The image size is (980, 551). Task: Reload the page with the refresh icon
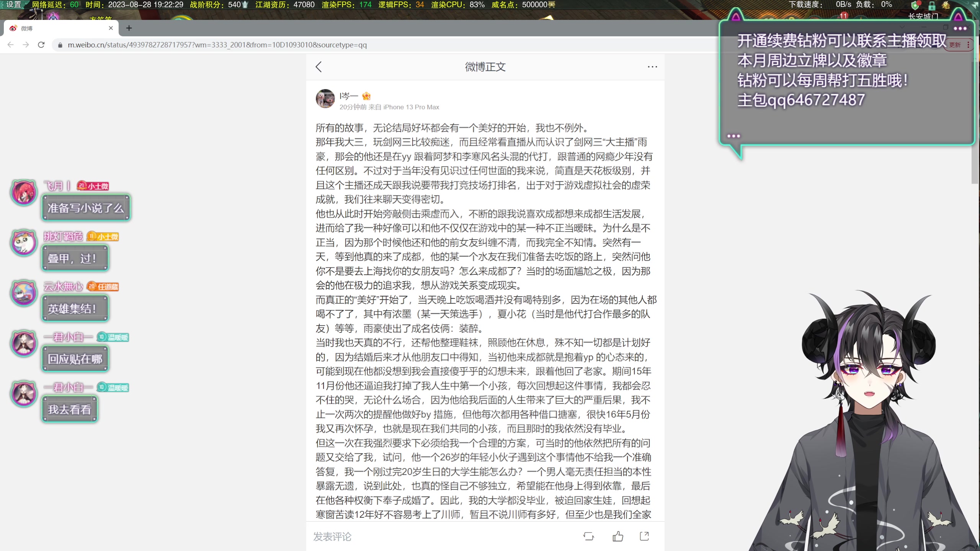[x=41, y=45]
